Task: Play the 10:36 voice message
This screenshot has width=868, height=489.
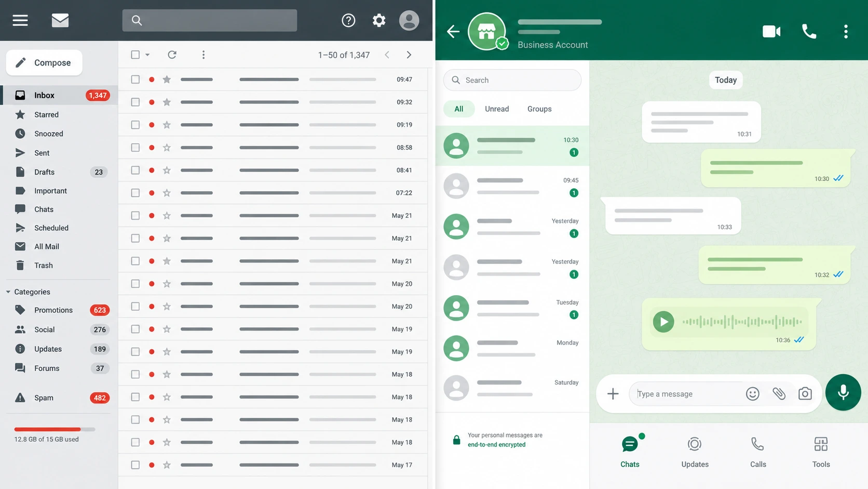Action: click(663, 322)
